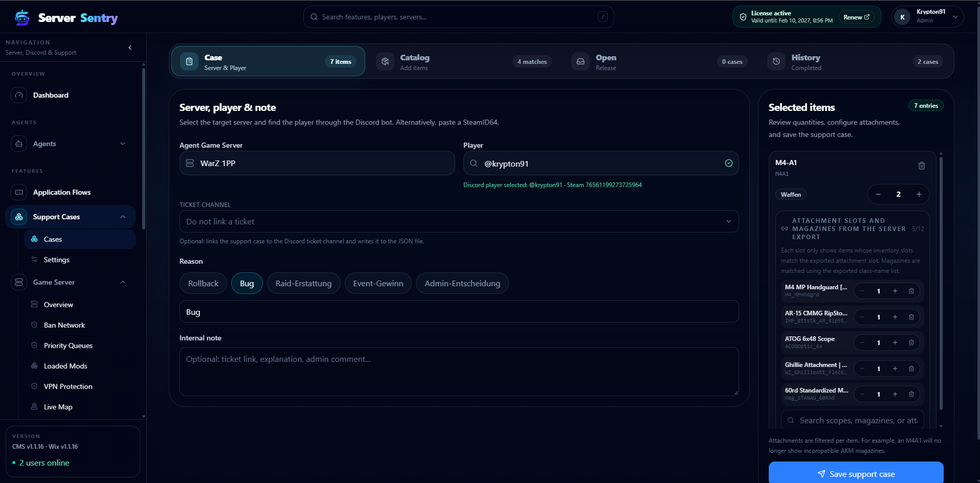980x483 pixels.
Task: Remove the ATOG 6x48 Scope attachment
Action: [911, 342]
